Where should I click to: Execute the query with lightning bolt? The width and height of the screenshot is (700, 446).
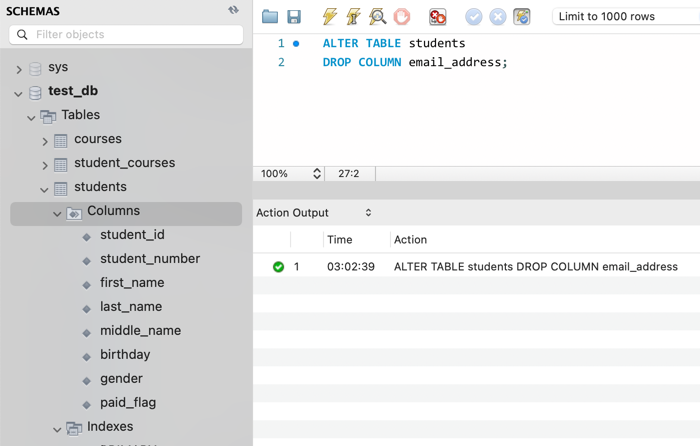point(329,16)
